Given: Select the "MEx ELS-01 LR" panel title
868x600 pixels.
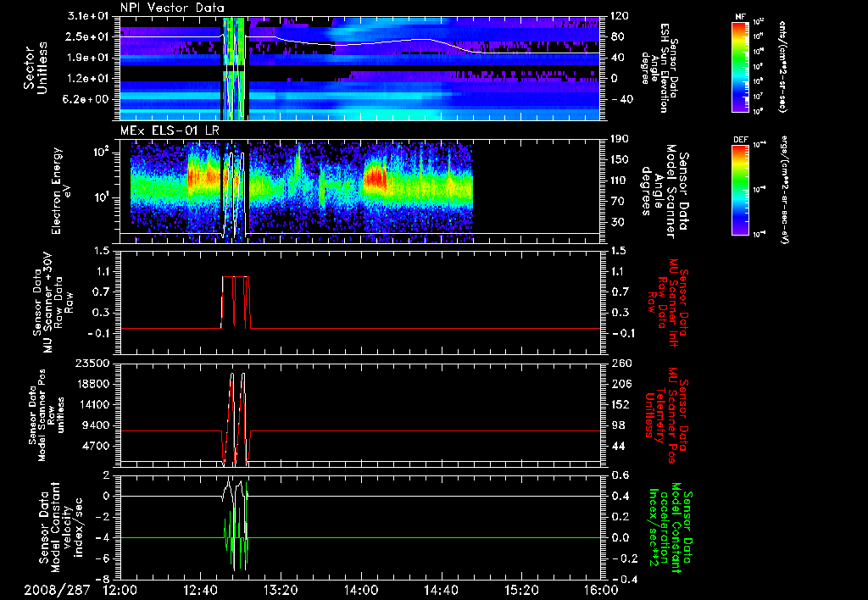Looking at the screenshot, I should click(170, 131).
